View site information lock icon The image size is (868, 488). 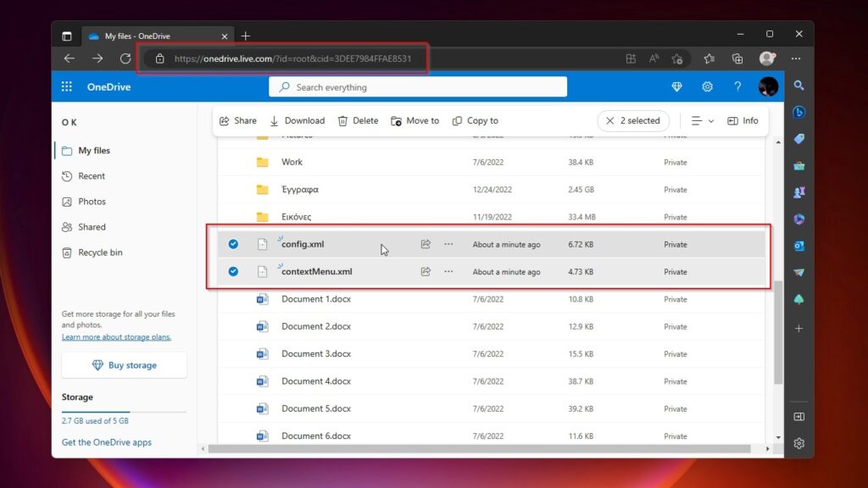[160, 58]
